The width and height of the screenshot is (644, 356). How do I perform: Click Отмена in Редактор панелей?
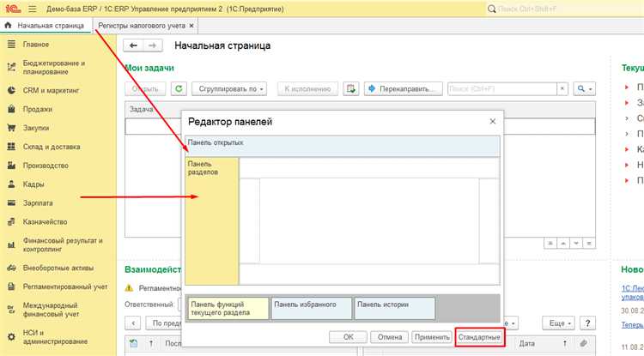coord(389,337)
